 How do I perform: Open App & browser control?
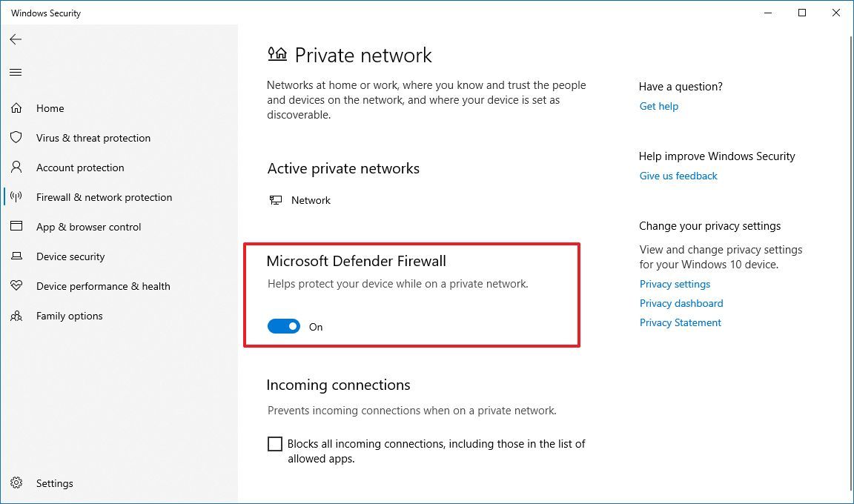(x=89, y=227)
